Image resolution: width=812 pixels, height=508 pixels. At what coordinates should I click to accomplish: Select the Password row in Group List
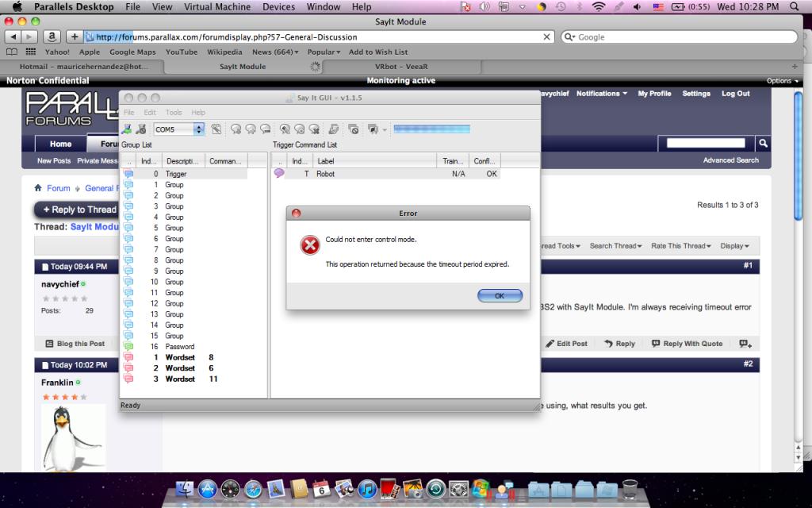click(184, 346)
